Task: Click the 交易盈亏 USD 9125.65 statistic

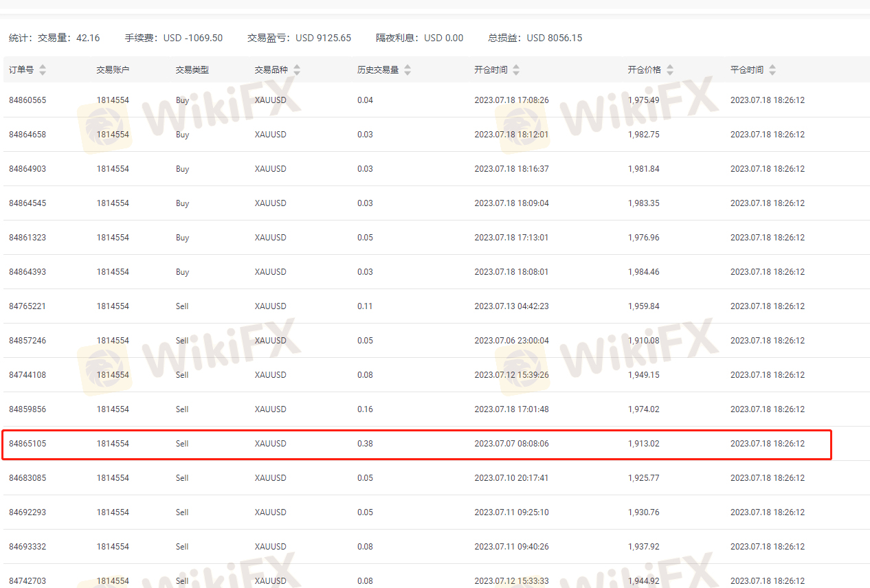Action: point(299,38)
